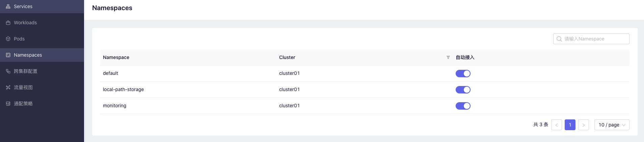Click the Pods cube icon
The width and height of the screenshot is (644, 142).
tap(8, 39)
